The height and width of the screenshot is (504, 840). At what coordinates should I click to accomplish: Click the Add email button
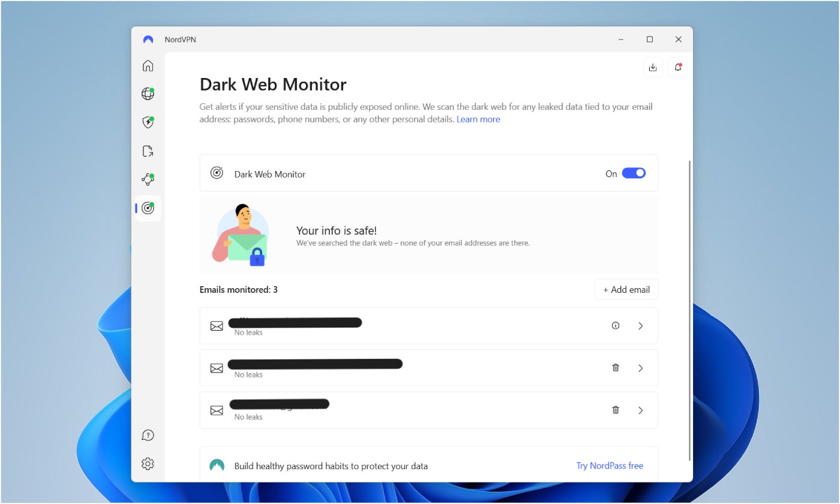click(x=626, y=289)
